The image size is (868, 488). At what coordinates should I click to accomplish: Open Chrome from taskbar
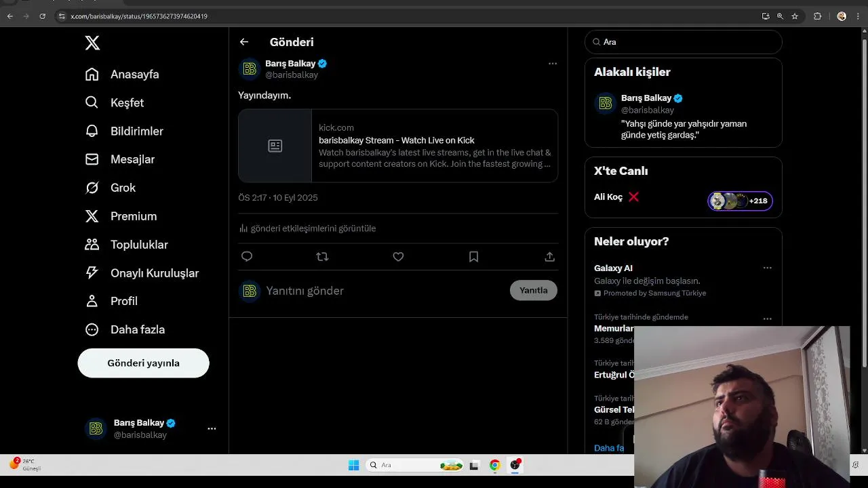point(495,465)
